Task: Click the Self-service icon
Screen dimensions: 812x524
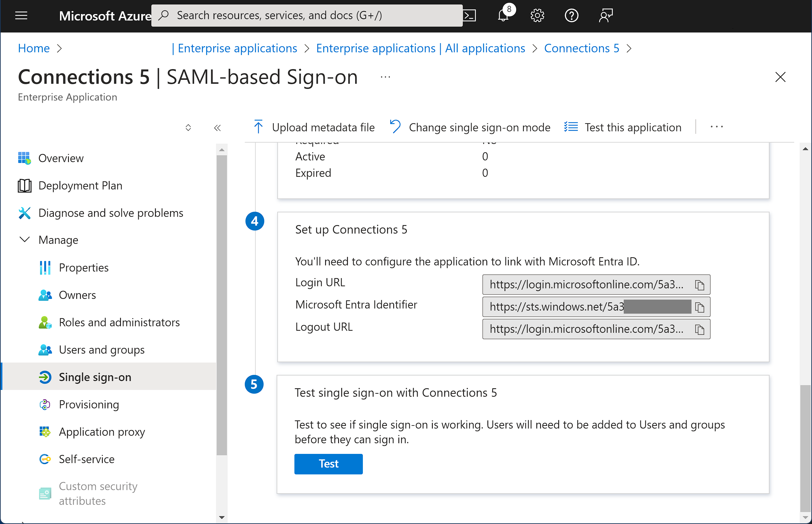Action: click(x=45, y=459)
